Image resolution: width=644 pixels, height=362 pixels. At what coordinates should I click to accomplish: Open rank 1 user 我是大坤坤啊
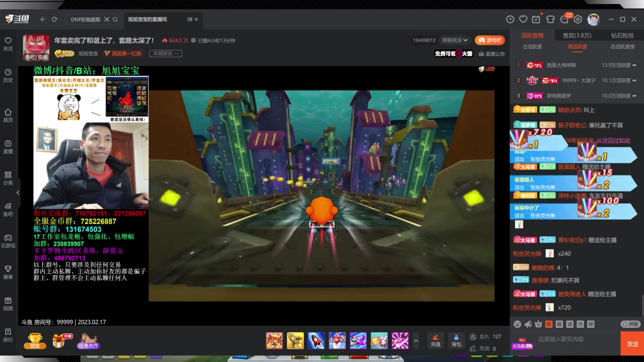pos(561,65)
